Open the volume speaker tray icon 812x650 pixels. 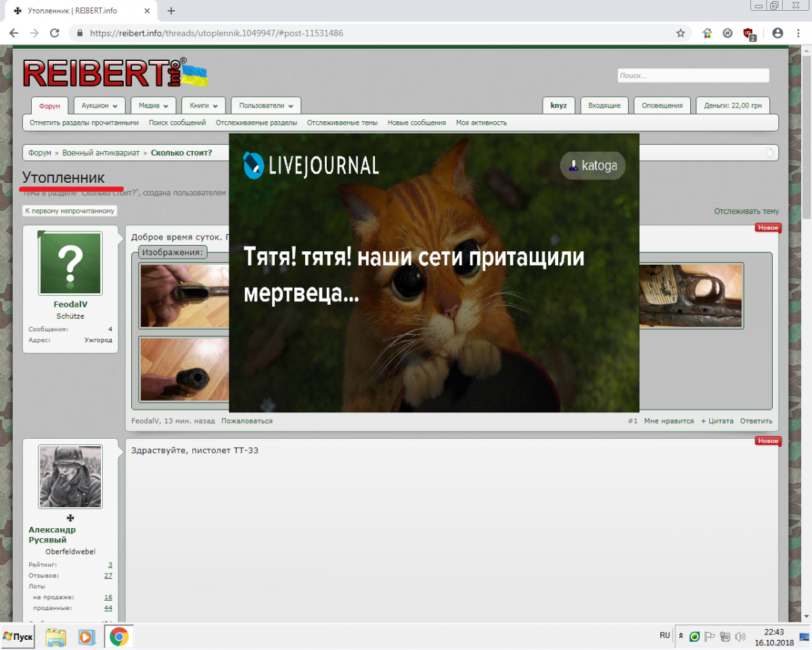coord(740,636)
